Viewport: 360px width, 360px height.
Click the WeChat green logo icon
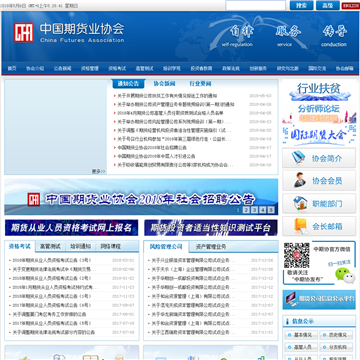pyautogui.click(x=345, y=275)
